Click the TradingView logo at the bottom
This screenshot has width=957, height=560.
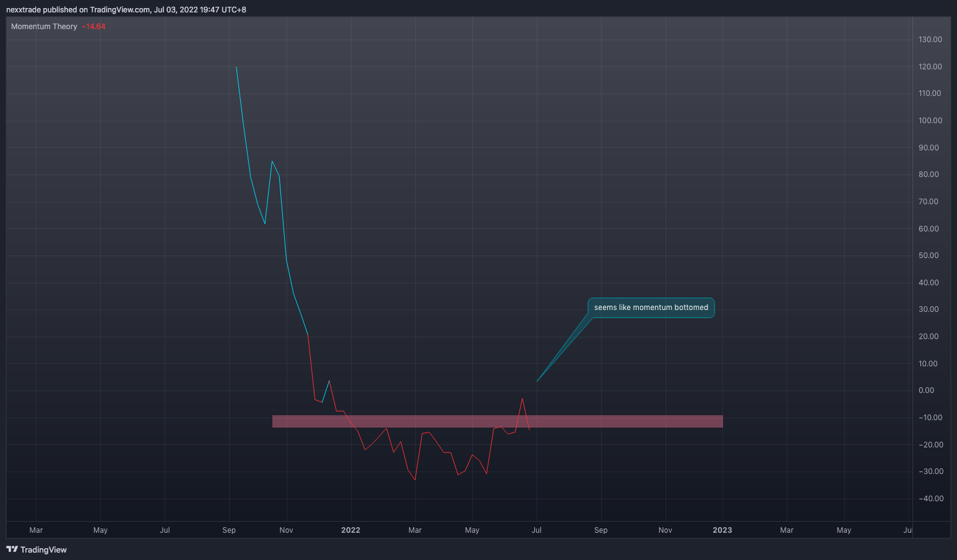click(37, 549)
